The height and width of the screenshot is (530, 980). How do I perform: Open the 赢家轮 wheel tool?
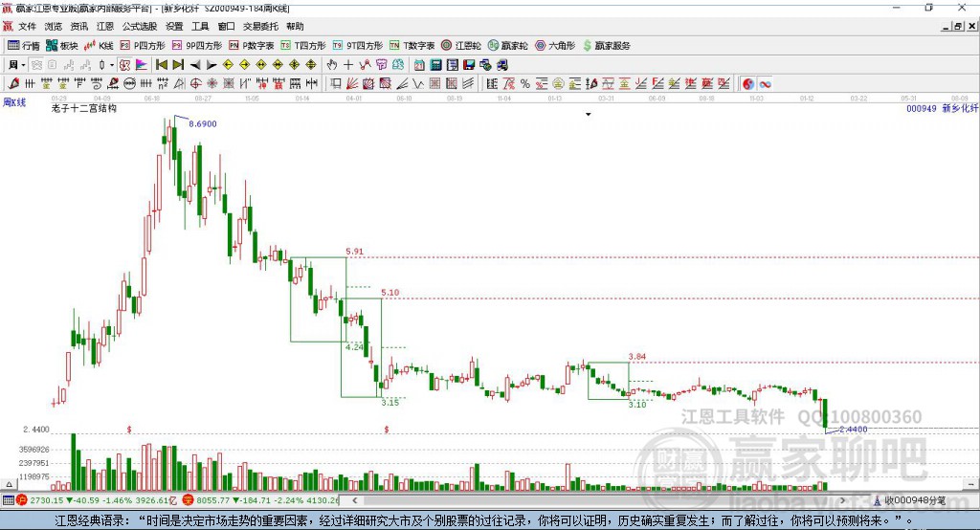pyautogui.click(x=508, y=46)
